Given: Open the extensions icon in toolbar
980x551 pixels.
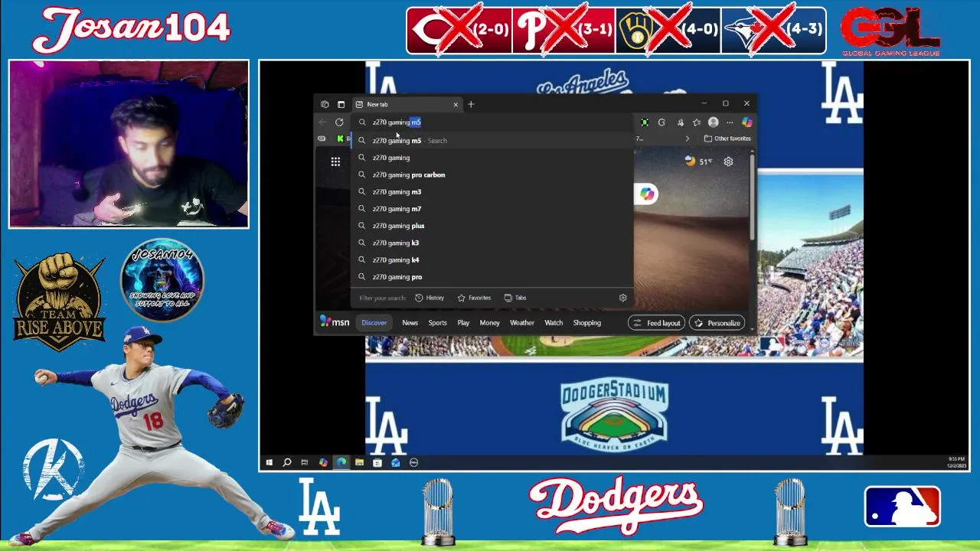Looking at the screenshot, I should (x=680, y=122).
